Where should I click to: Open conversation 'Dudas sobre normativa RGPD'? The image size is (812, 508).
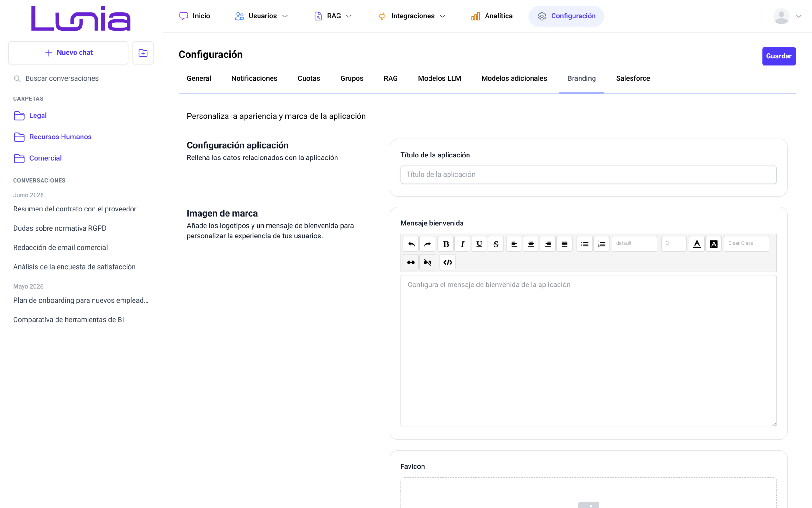click(60, 229)
